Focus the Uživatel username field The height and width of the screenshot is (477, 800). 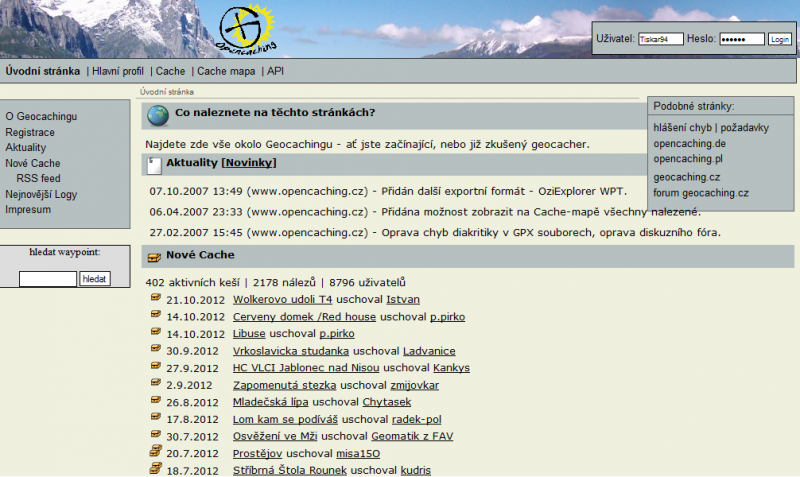tap(660, 39)
